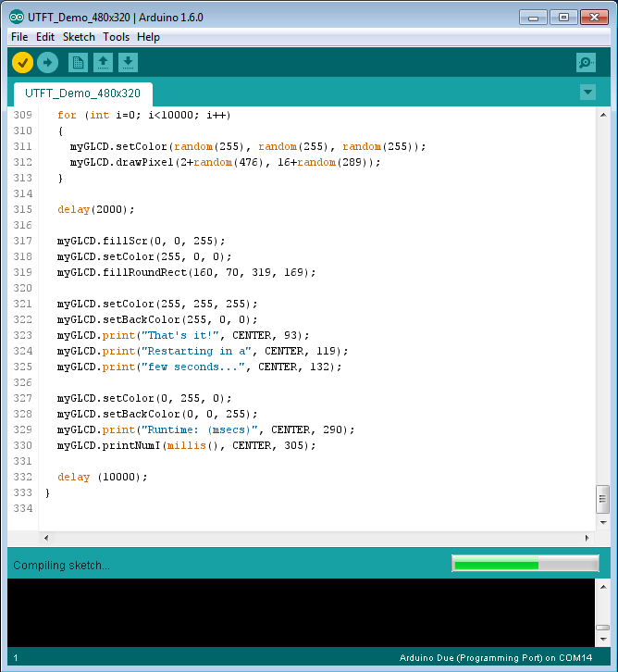Click the drawPixel code line

tap(225, 162)
